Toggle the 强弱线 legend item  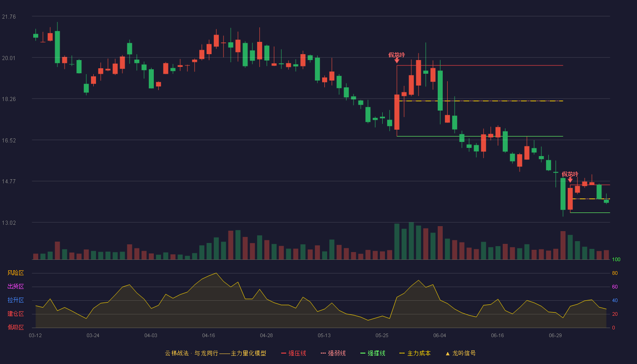coord(333,353)
